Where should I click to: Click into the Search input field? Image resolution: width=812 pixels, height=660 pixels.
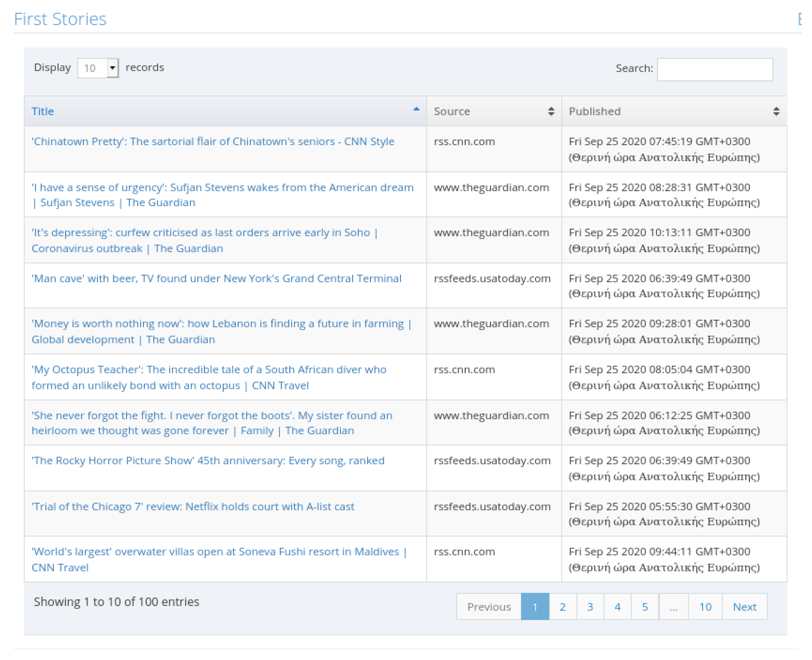click(715, 70)
